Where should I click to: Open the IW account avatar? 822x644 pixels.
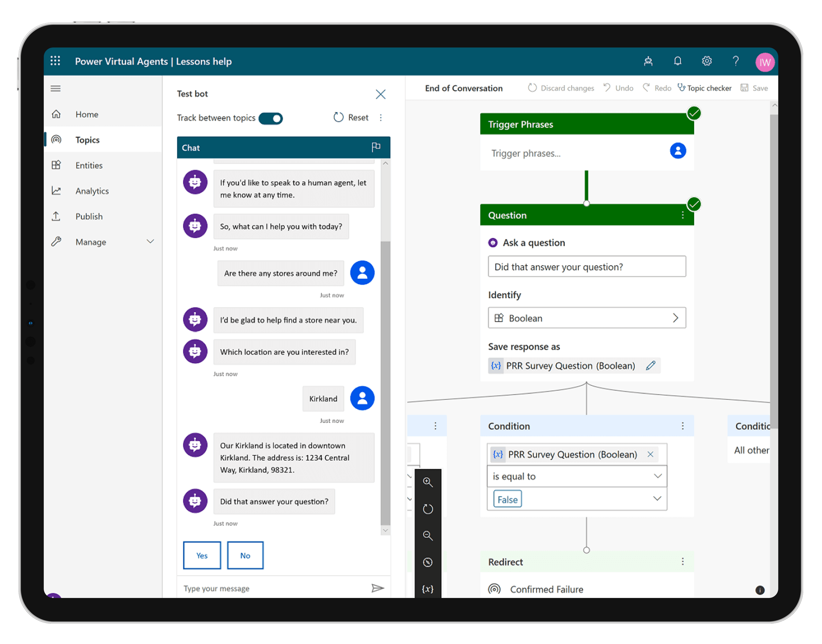[765, 62]
